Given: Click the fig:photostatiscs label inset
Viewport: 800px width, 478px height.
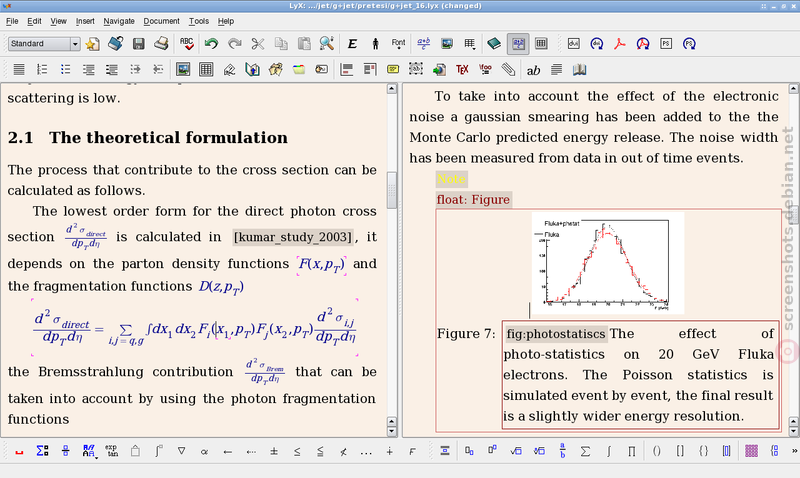Looking at the screenshot, I should click(x=556, y=334).
